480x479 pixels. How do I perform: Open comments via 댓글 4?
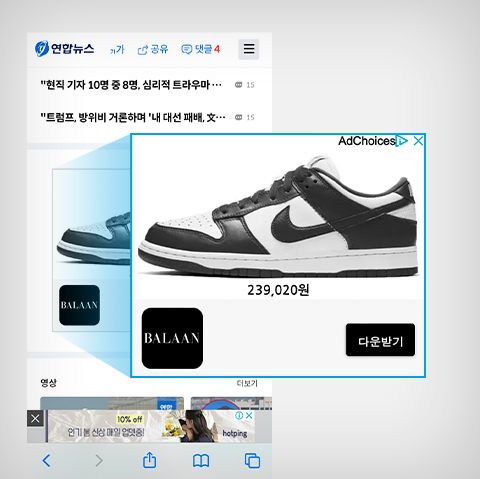[x=201, y=49]
